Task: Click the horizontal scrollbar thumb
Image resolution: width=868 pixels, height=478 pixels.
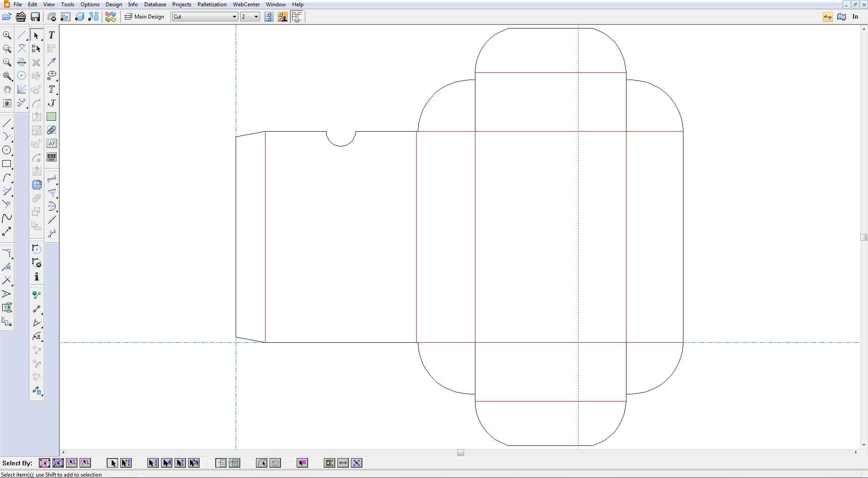Action: 460,452
